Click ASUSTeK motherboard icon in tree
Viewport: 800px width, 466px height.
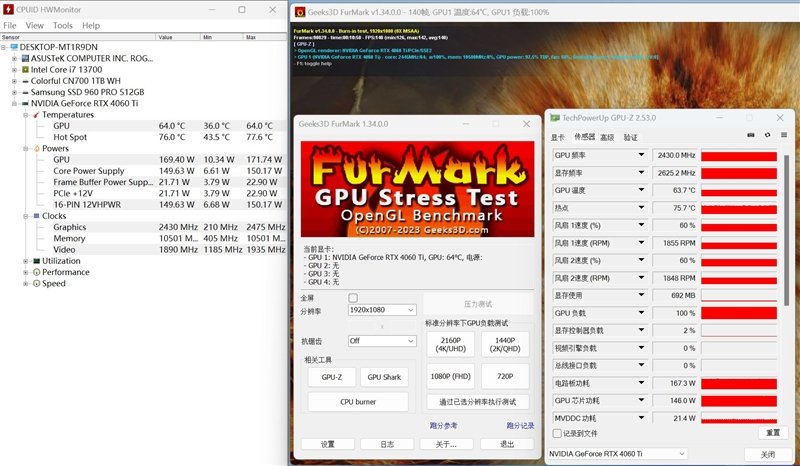(25, 58)
